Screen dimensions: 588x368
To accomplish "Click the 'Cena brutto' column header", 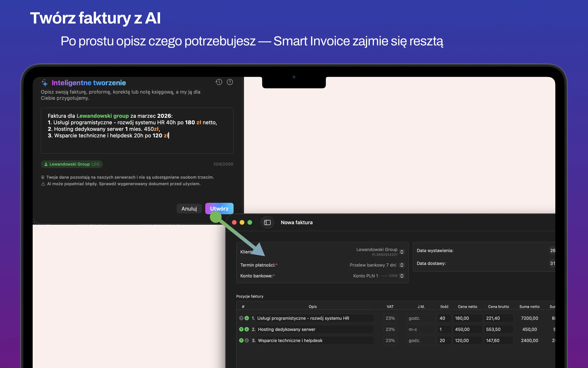I will pyautogui.click(x=499, y=307).
